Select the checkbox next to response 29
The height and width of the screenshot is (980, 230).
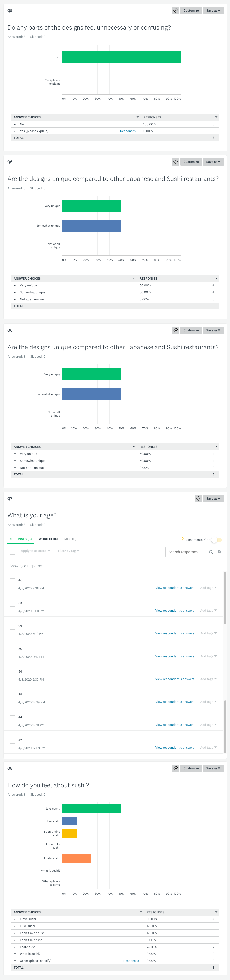coord(12,627)
